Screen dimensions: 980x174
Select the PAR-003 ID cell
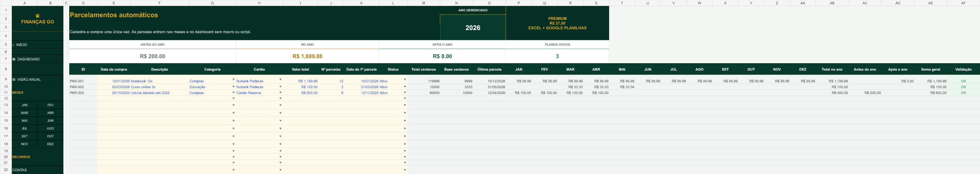click(83, 93)
